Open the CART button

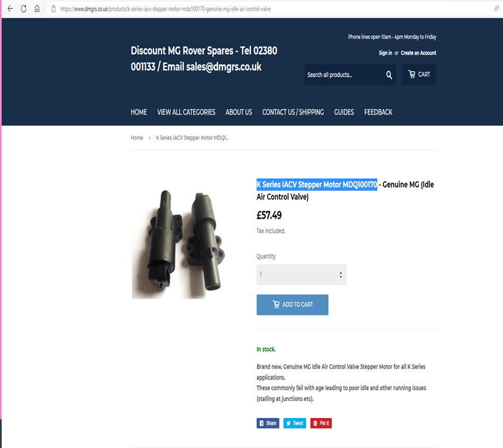[x=419, y=75]
